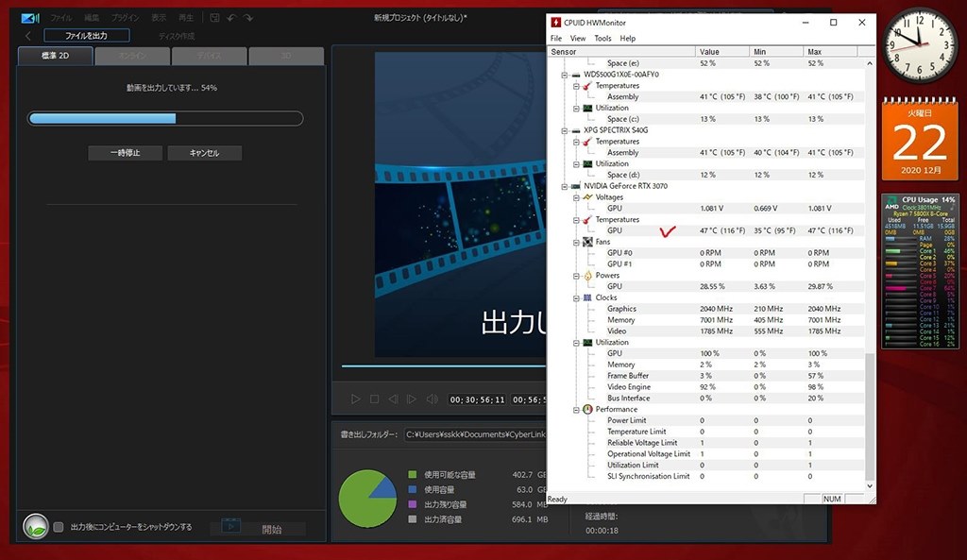Click the undo arrow in PowerDirector toolbar
This screenshot has width=967, height=560.
click(231, 18)
